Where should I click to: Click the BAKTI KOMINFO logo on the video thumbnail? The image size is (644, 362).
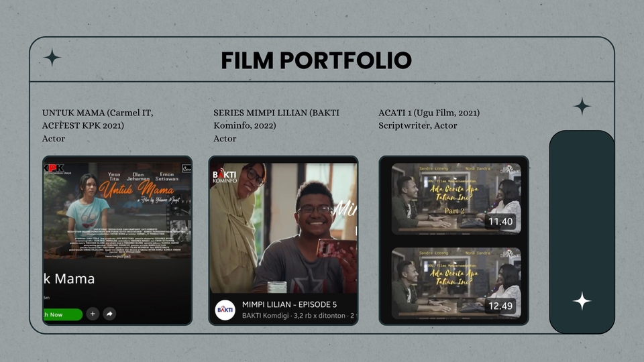click(x=225, y=175)
